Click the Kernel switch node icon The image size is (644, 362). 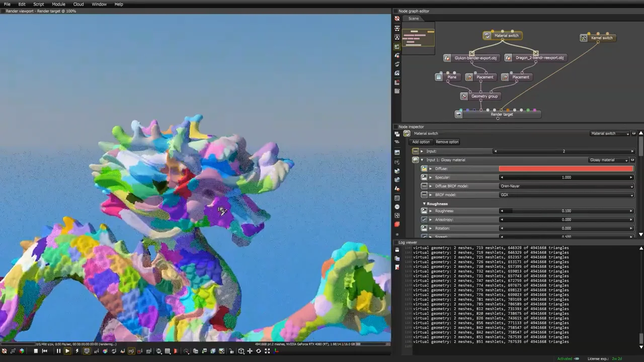pyautogui.click(x=584, y=38)
